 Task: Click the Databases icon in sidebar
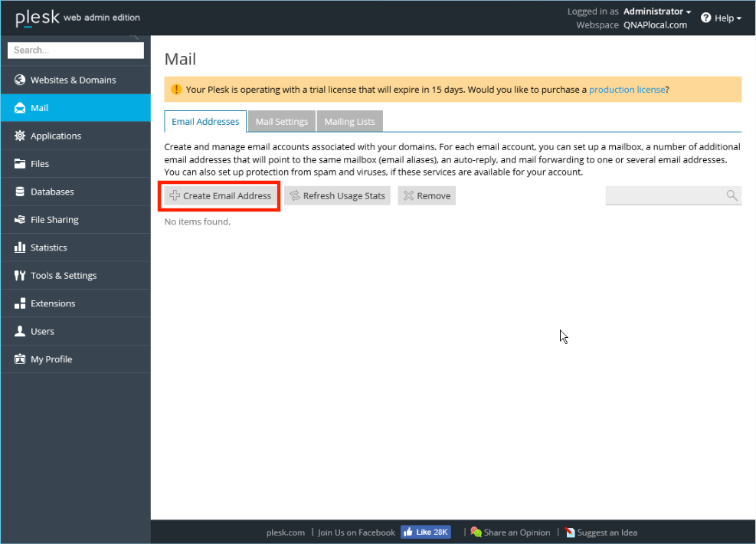pyautogui.click(x=20, y=192)
